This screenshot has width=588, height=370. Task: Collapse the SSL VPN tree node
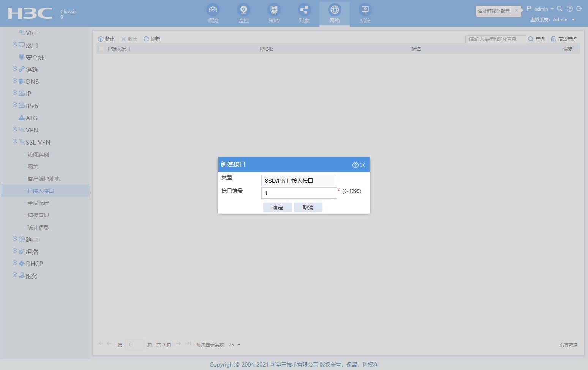(x=15, y=142)
